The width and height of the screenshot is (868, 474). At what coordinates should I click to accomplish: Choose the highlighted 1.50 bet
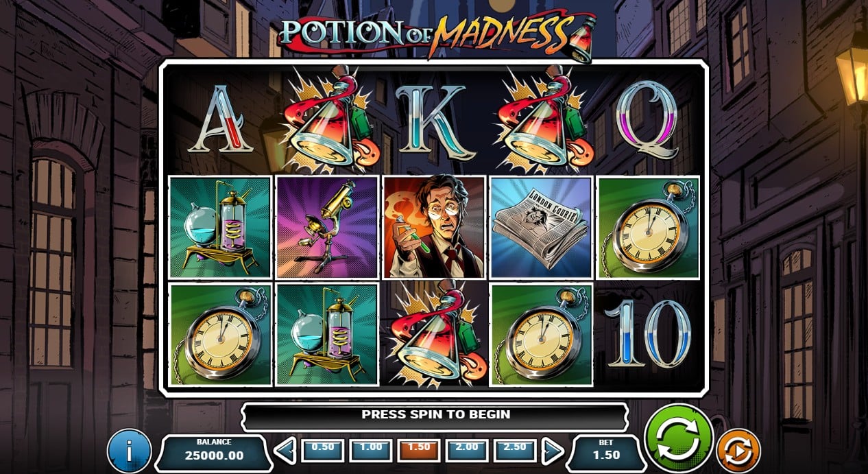click(419, 450)
